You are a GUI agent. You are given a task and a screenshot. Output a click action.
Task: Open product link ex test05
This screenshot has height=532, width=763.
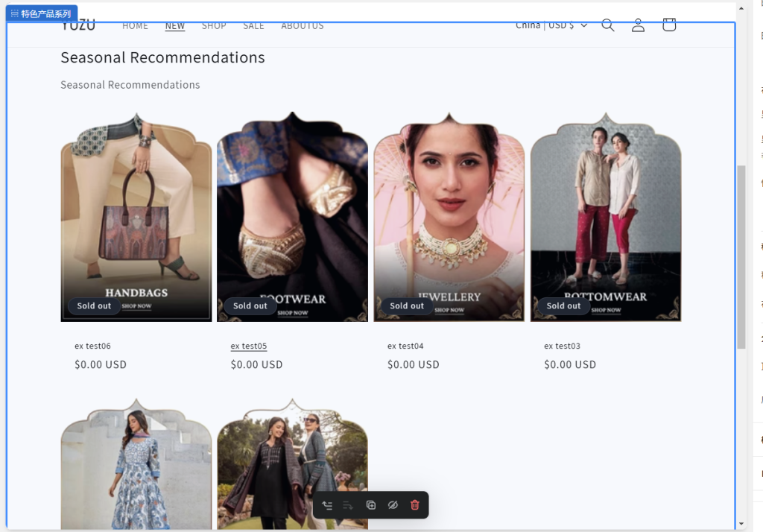248,346
